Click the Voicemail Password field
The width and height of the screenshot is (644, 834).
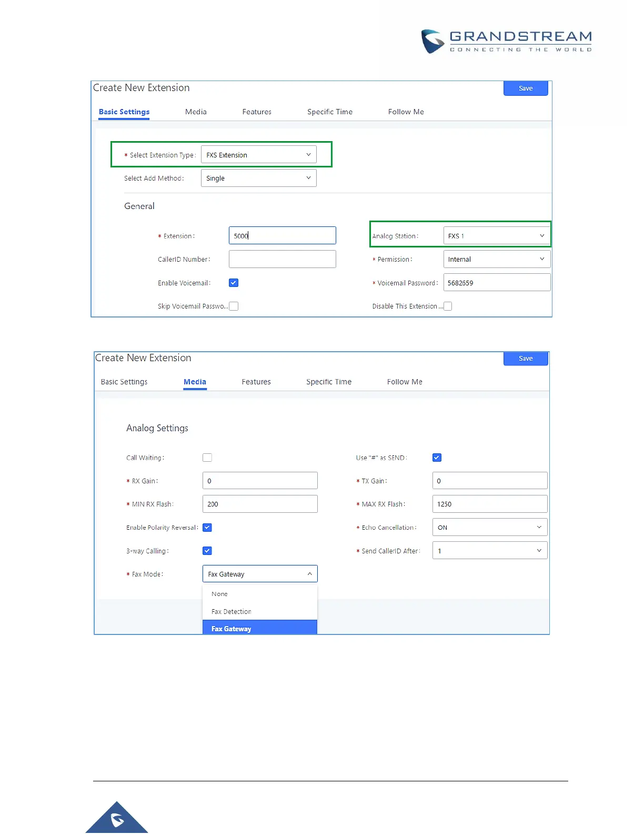click(497, 282)
